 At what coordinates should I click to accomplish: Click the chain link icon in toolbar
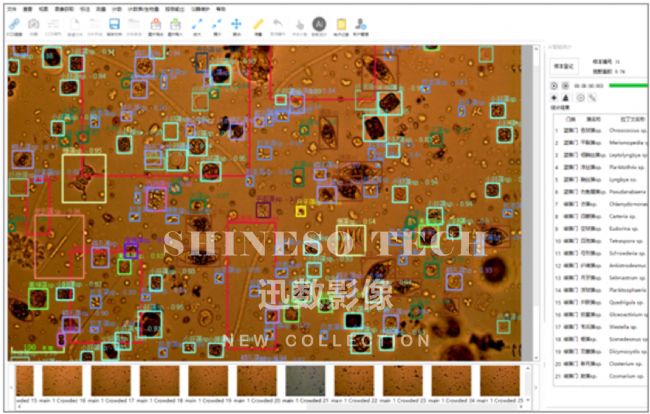click(x=13, y=24)
